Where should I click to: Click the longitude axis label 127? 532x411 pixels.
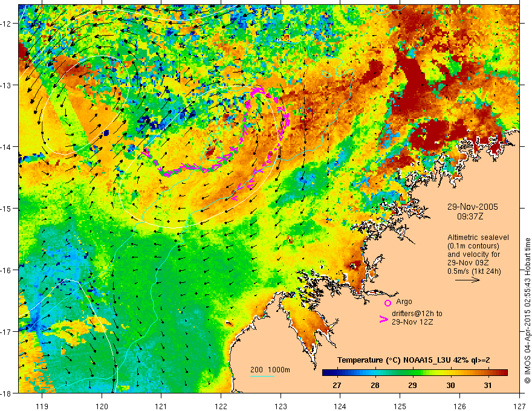[x=519, y=406]
